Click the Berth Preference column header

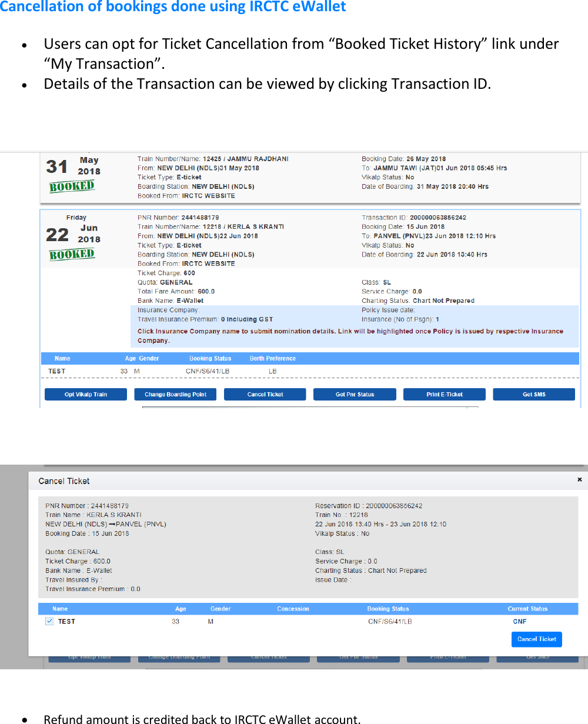coord(272,358)
